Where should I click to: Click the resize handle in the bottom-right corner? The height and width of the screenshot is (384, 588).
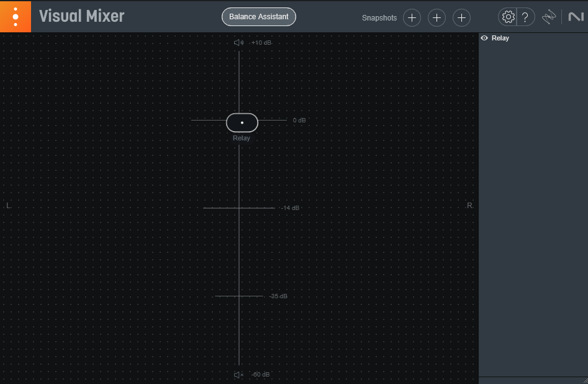click(x=584, y=380)
